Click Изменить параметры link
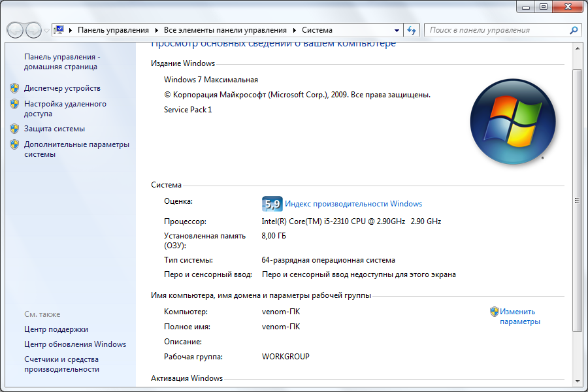588x392 pixels. click(x=520, y=317)
